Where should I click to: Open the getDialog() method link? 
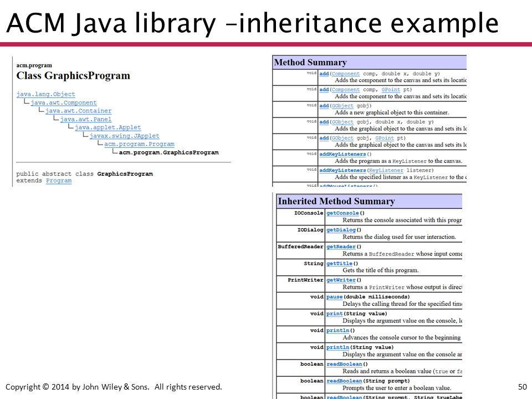pos(341,230)
